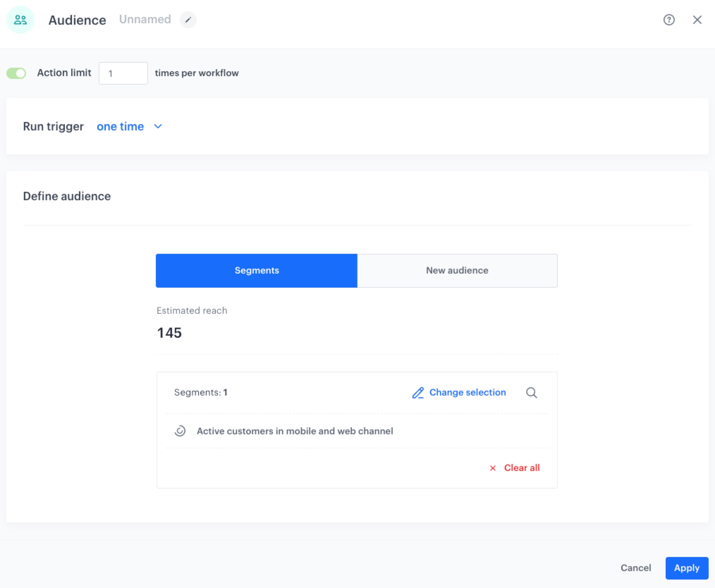Click the Unnamed audience title text
The width and height of the screenshot is (715, 588).
145,19
